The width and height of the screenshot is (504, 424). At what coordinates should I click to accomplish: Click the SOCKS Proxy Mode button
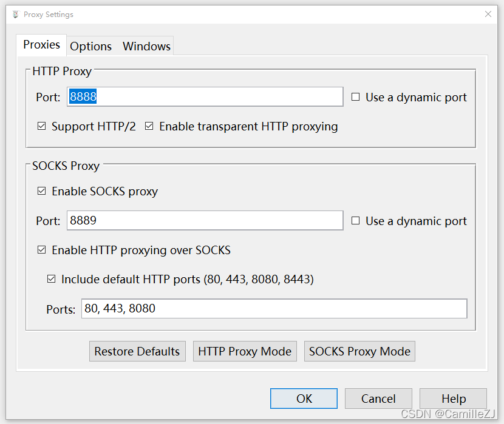pyautogui.click(x=359, y=351)
